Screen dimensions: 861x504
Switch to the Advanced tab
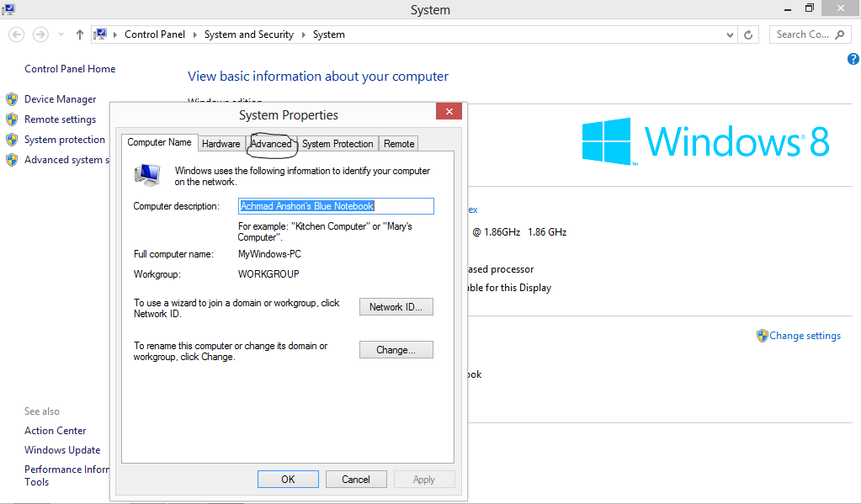pyautogui.click(x=271, y=144)
